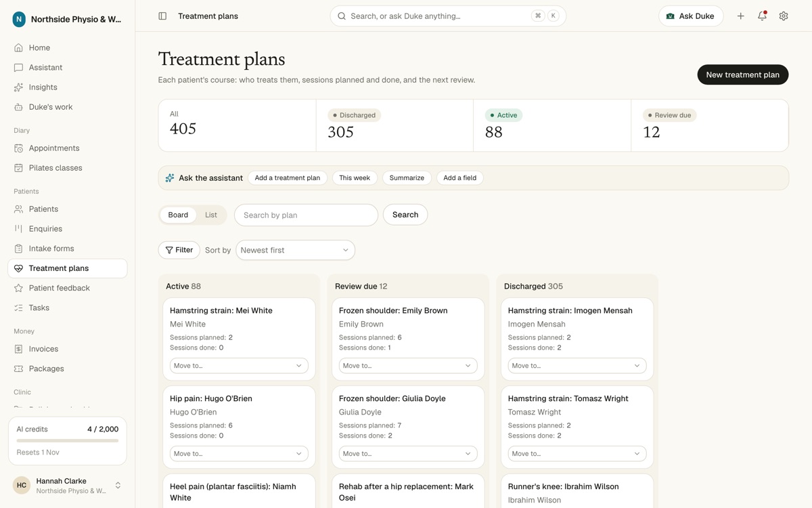Click the HC user avatar
812x508 pixels.
pyautogui.click(x=22, y=485)
